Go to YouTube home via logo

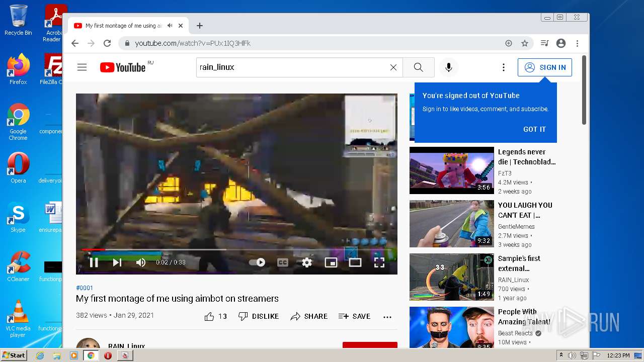(x=123, y=67)
